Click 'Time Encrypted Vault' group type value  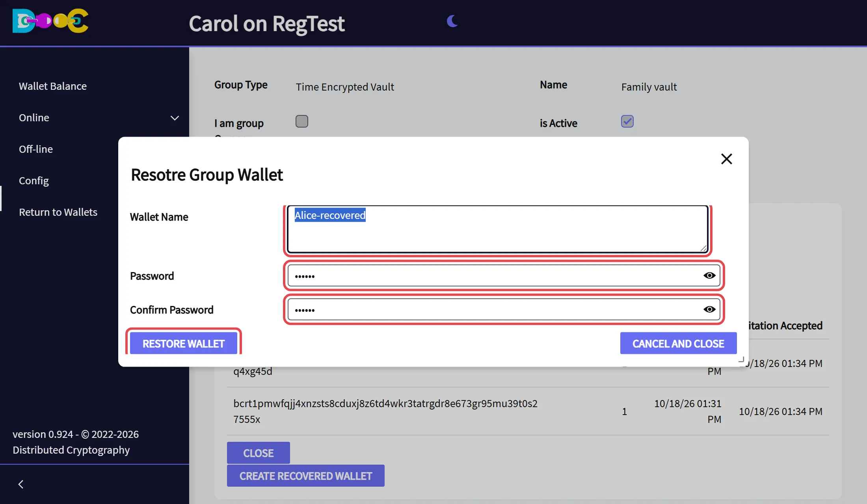coord(345,87)
